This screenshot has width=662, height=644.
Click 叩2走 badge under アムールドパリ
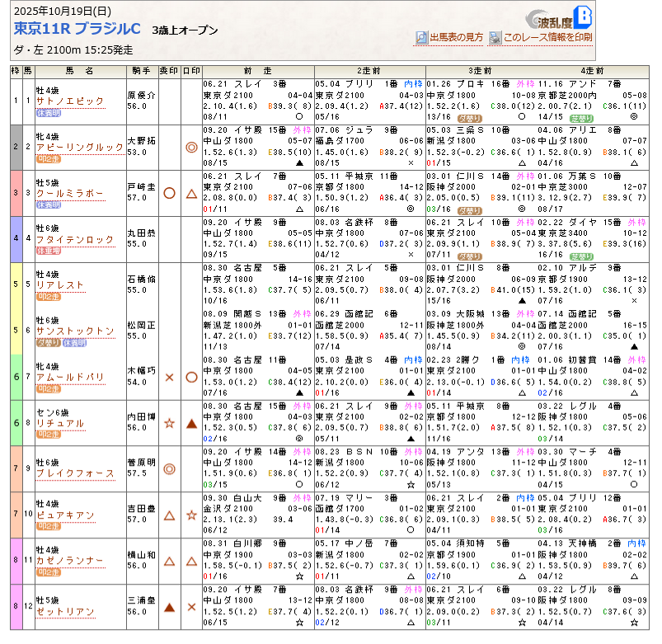(49, 389)
